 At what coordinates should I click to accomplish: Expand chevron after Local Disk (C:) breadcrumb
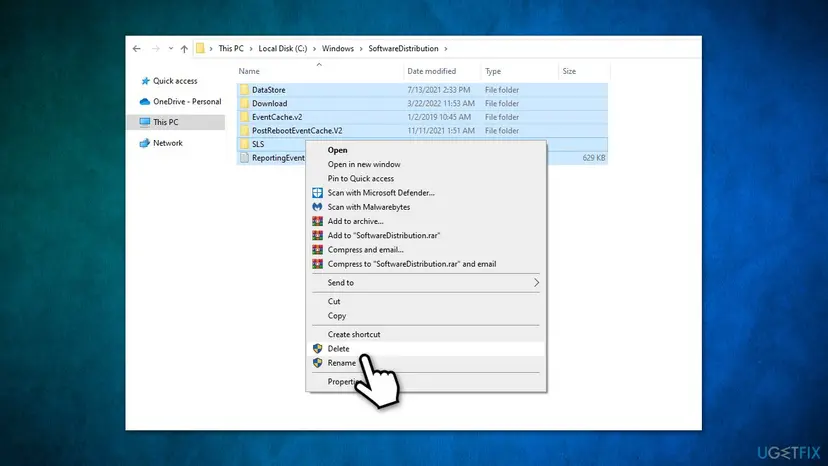[314, 49]
